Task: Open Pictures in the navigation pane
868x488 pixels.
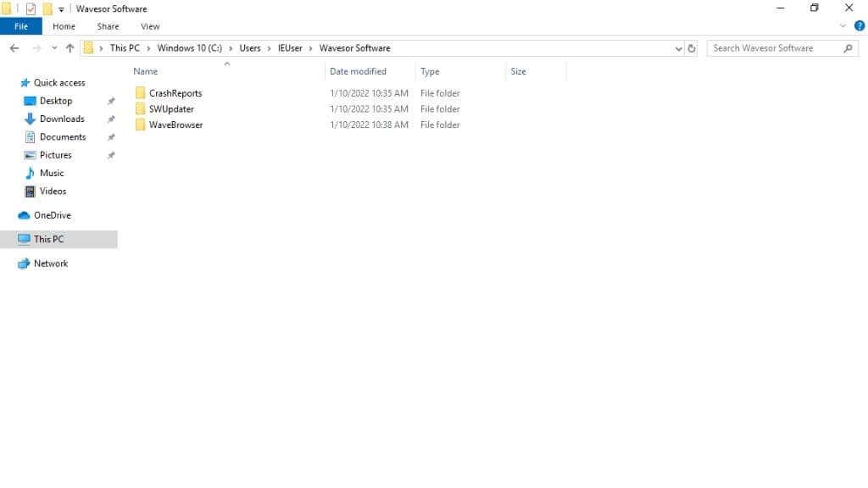Action: tap(55, 155)
